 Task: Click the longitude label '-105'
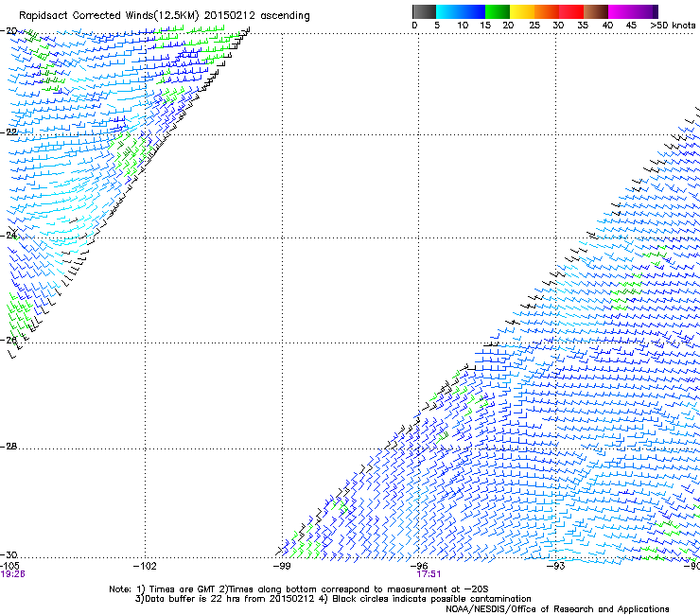tap(9, 566)
